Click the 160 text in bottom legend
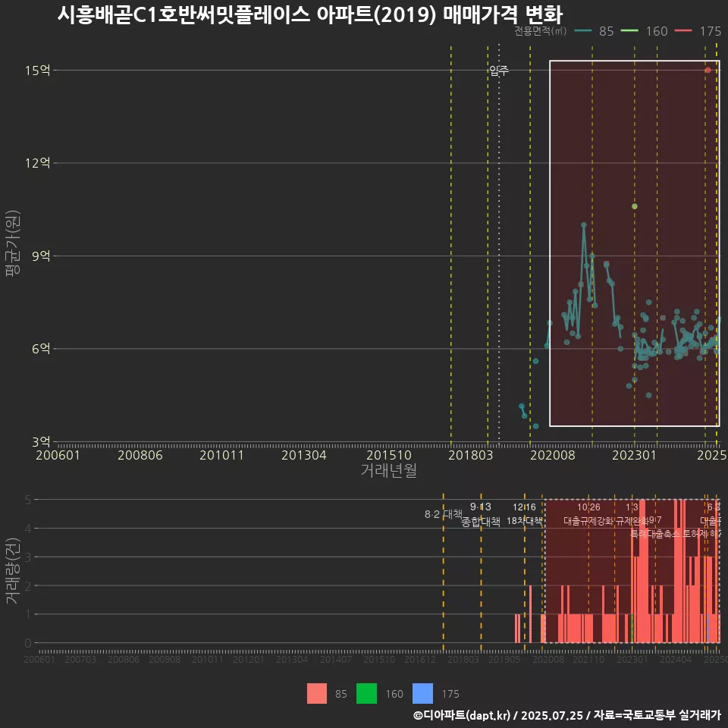728x728 pixels. pyautogui.click(x=394, y=694)
